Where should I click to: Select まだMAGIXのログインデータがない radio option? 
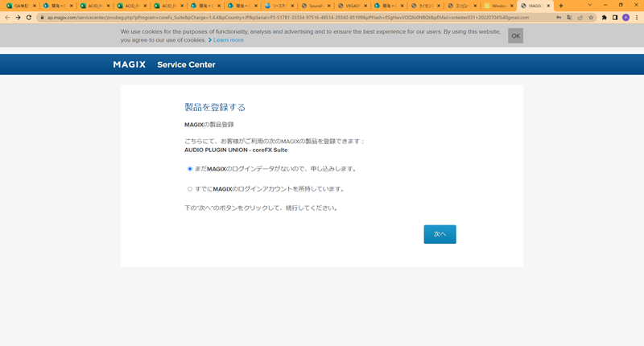click(x=190, y=169)
